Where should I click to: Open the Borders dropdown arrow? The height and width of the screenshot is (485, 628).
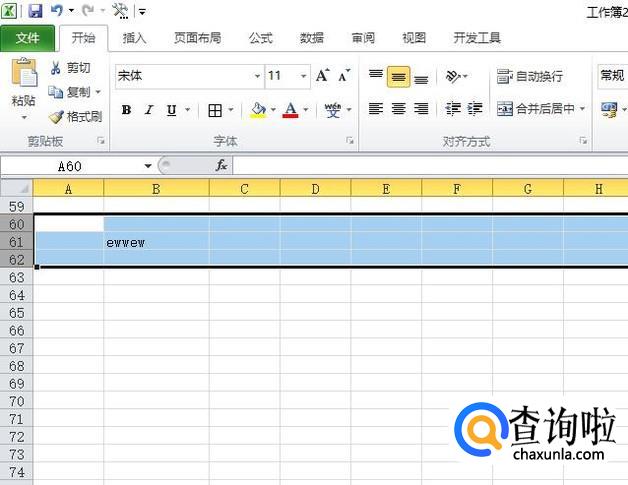coord(231,110)
